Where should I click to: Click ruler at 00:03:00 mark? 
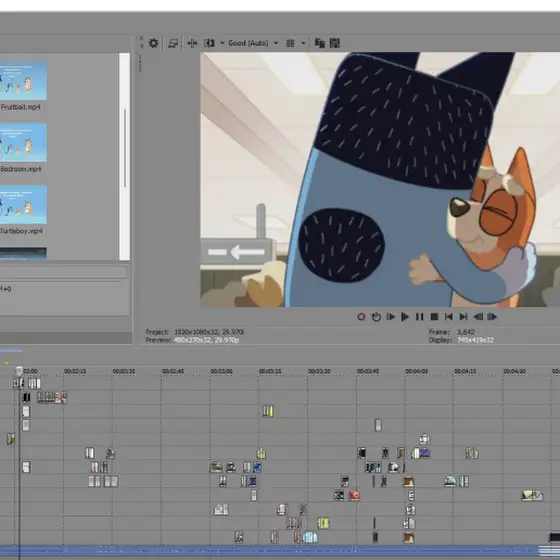221,371
